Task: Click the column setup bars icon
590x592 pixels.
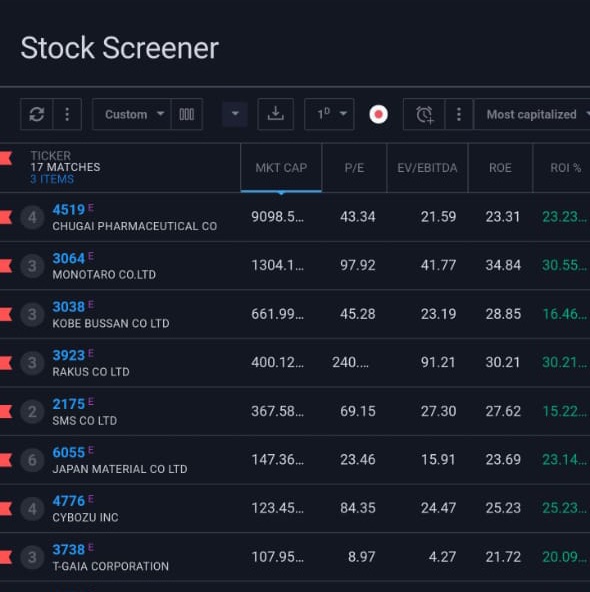Action: point(187,114)
